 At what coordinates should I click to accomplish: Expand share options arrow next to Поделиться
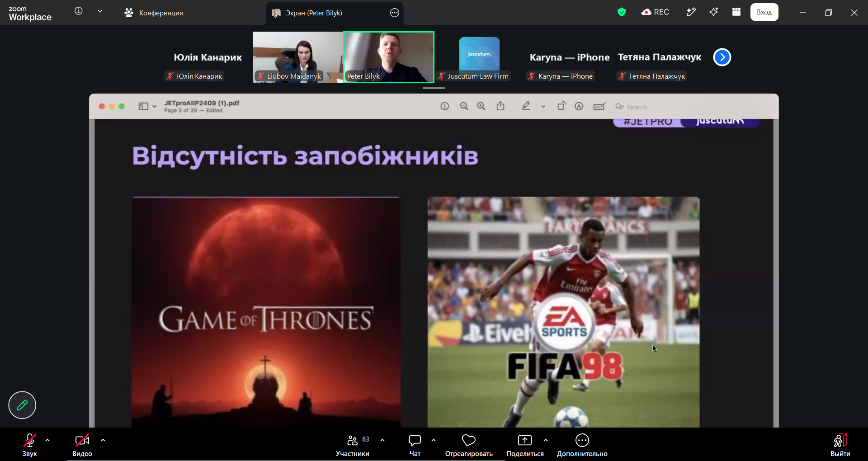coord(546,440)
